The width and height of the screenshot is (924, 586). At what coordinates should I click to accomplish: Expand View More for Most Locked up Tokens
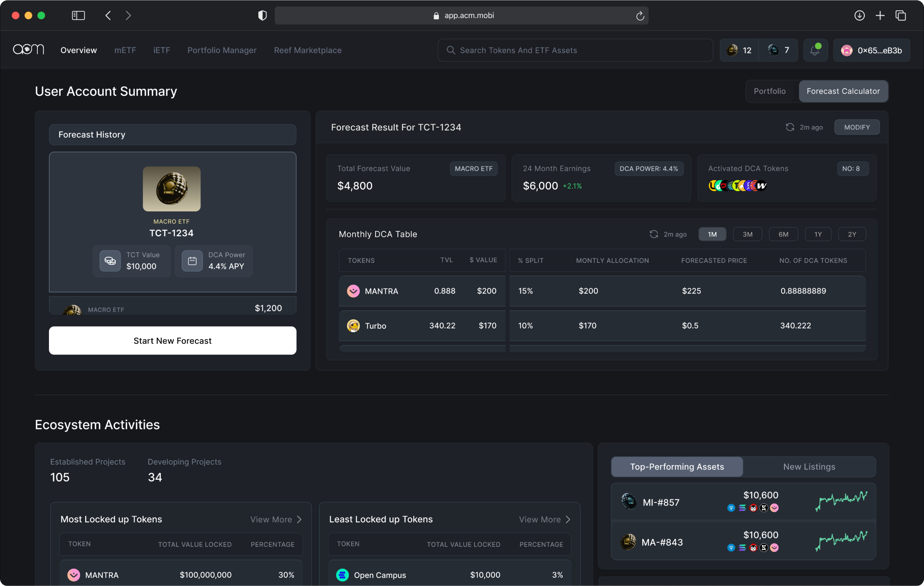click(276, 519)
